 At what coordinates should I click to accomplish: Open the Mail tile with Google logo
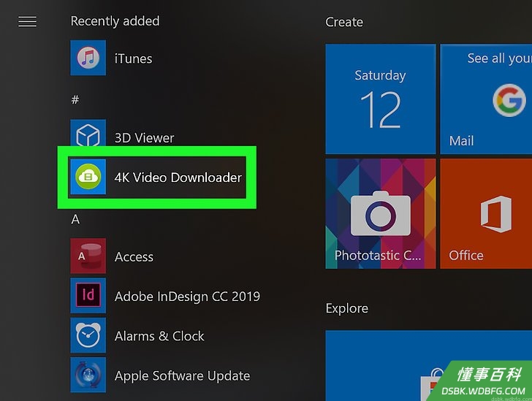(486, 99)
